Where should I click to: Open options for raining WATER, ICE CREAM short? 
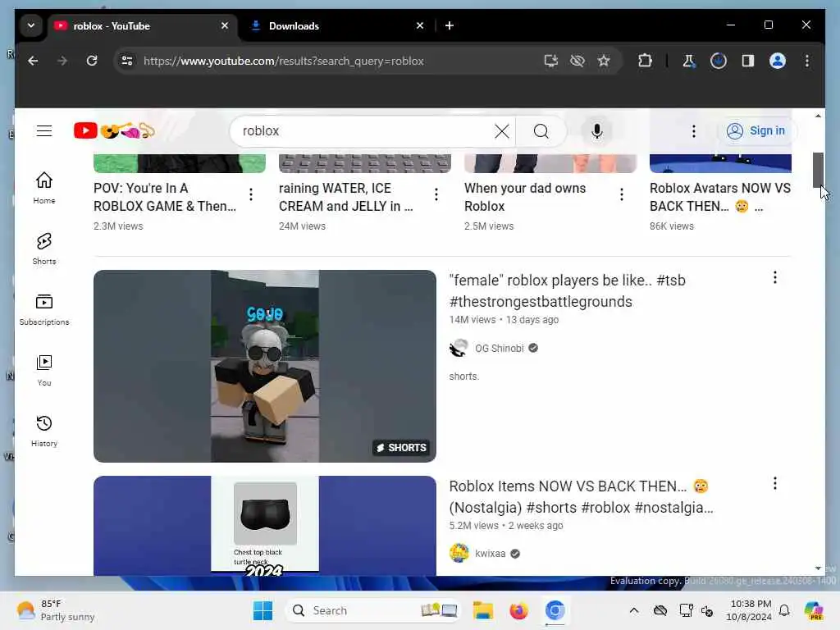(x=436, y=194)
